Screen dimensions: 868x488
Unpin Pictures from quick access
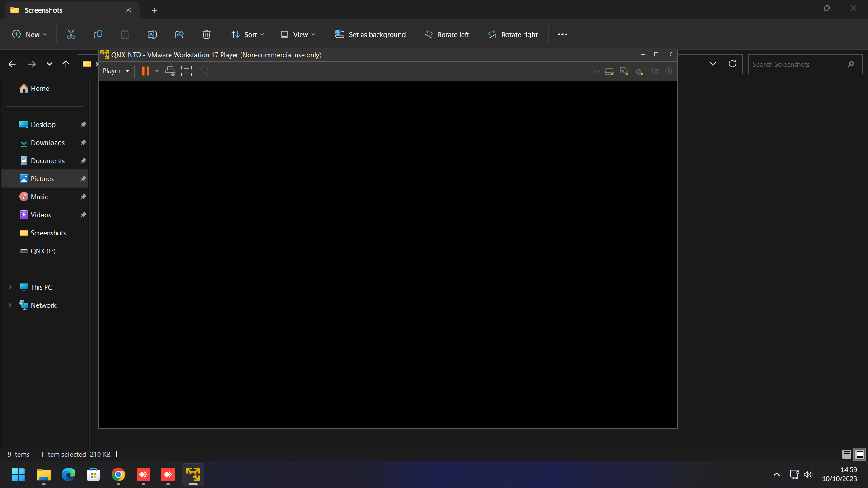(x=83, y=179)
